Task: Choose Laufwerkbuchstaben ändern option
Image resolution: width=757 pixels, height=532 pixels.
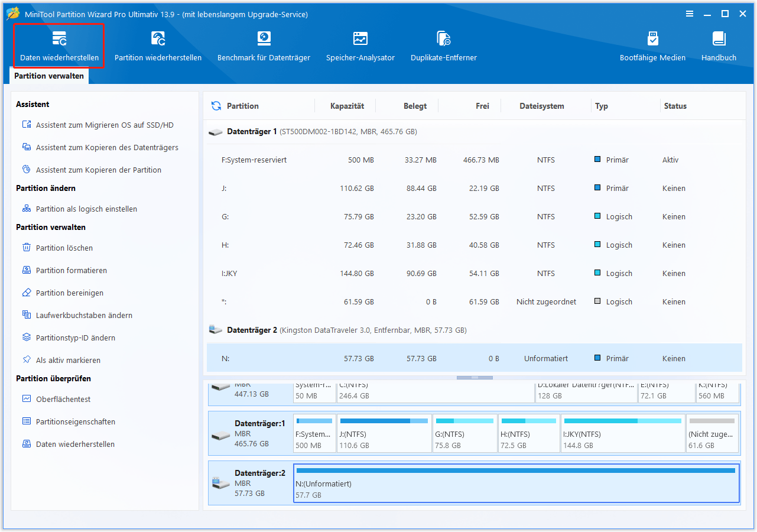Action: coord(77,316)
